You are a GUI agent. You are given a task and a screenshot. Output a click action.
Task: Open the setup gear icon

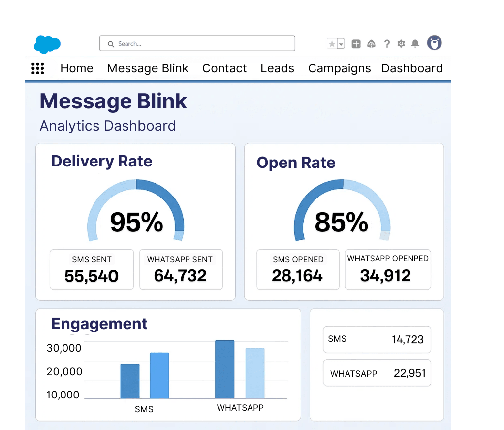(x=401, y=44)
